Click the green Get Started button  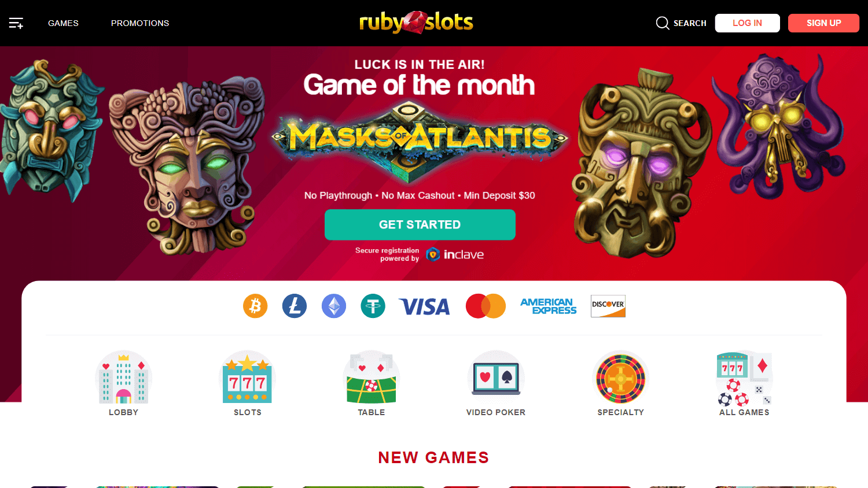pyautogui.click(x=420, y=225)
